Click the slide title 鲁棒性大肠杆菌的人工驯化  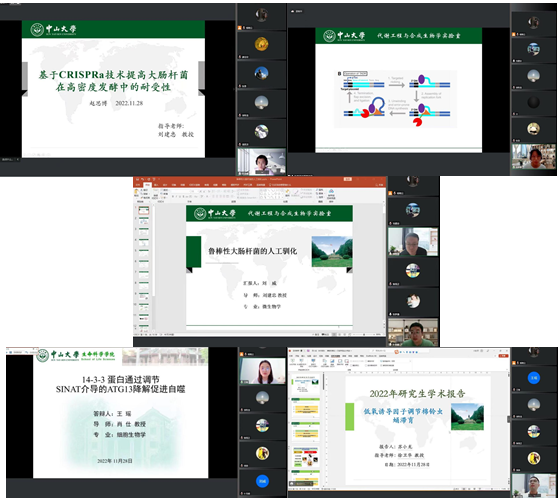pyautogui.click(x=252, y=251)
